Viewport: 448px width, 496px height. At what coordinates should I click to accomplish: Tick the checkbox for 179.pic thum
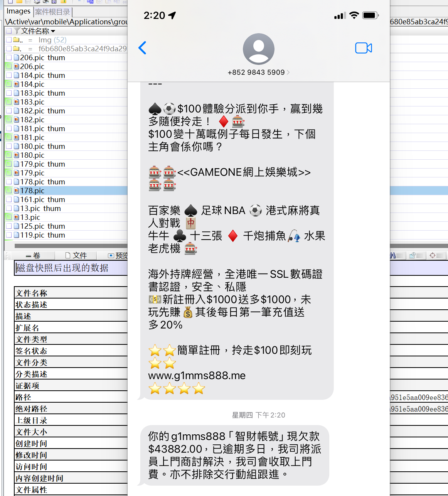(9, 164)
